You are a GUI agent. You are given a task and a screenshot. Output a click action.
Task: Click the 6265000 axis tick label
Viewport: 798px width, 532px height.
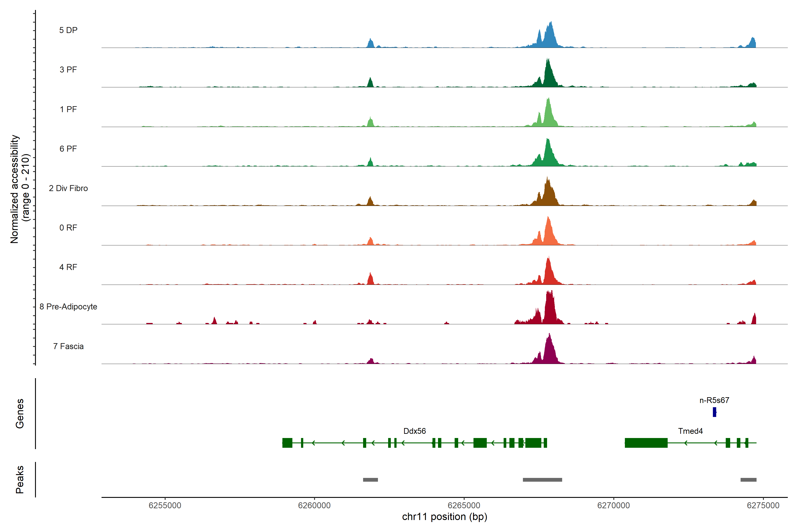point(464,505)
